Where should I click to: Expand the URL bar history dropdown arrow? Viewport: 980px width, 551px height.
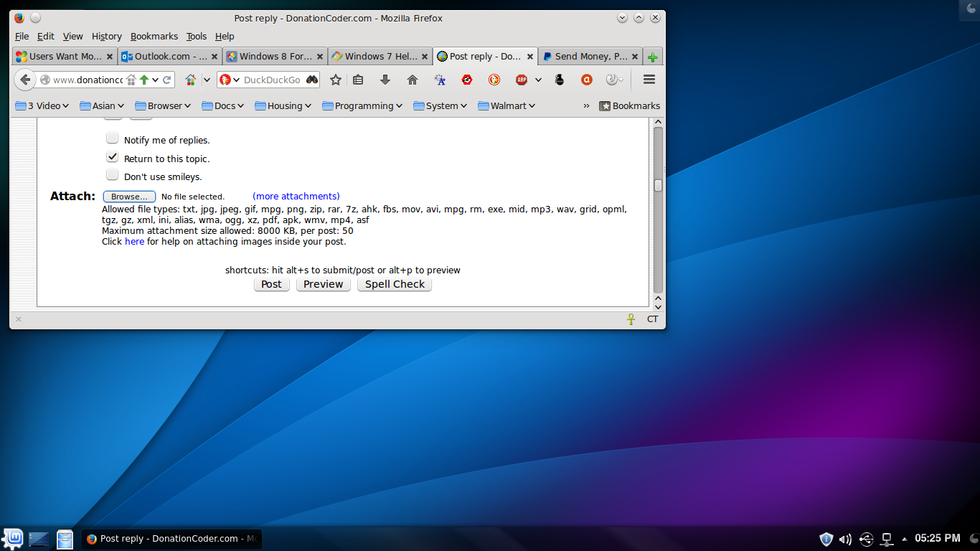click(x=155, y=80)
